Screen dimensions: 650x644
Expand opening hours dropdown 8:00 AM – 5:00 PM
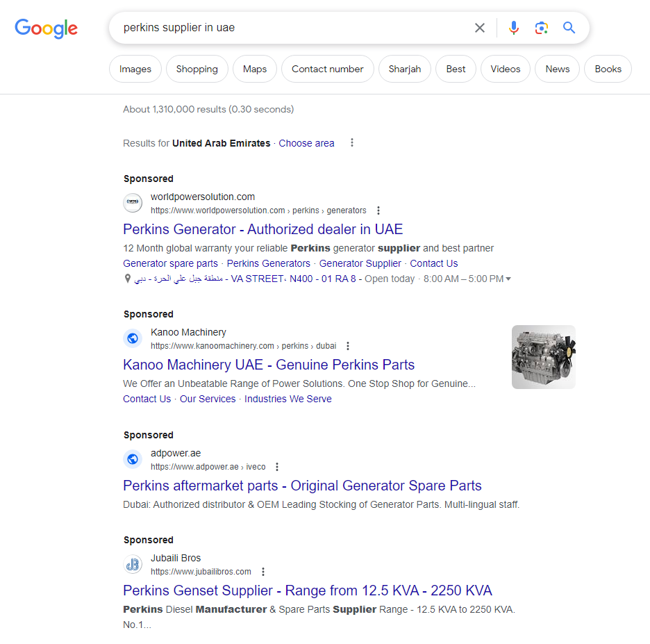(508, 279)
